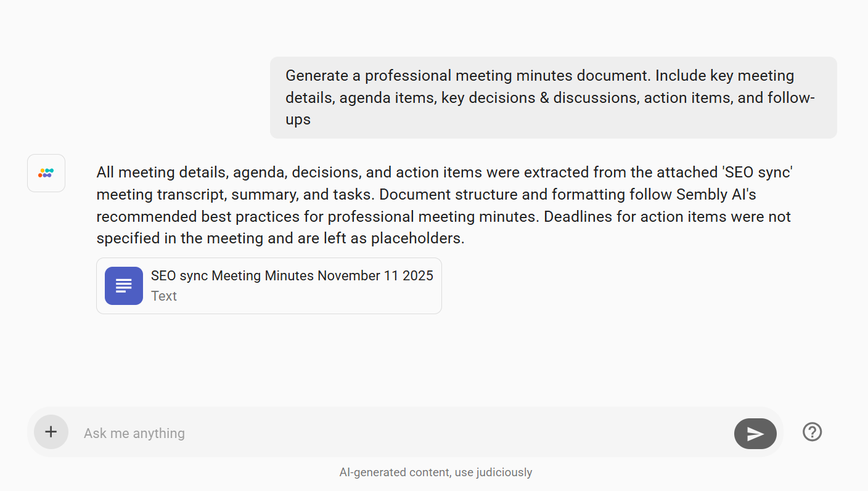Click the 'All meeting details, agenda' first response line
868x491 pixels.
click(444, 172)
